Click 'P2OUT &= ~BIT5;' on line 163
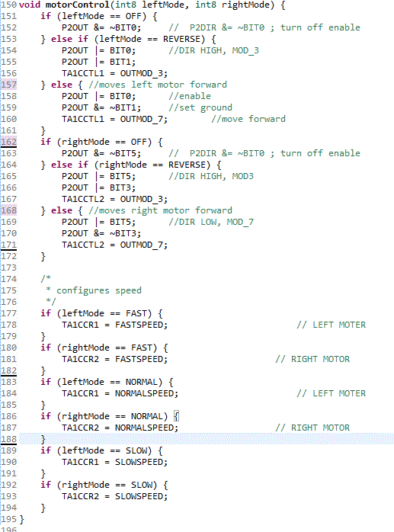 coord(101,153)
